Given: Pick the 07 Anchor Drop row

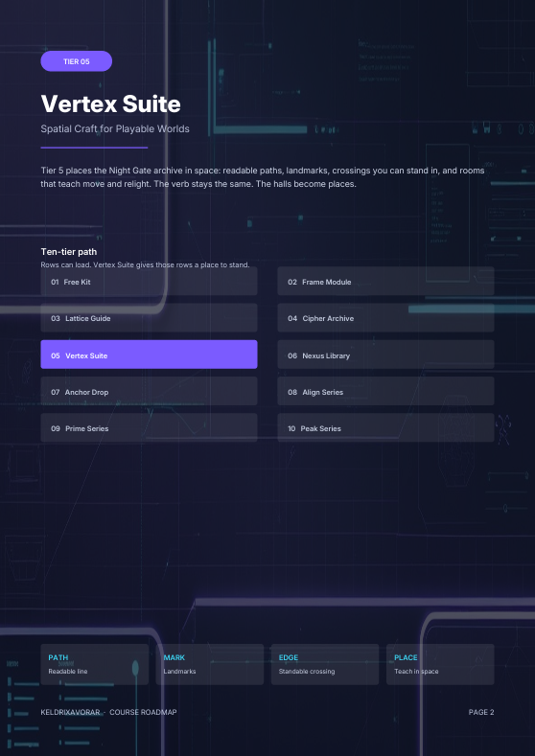Looking at the screenshot, I should coord(149,391).
